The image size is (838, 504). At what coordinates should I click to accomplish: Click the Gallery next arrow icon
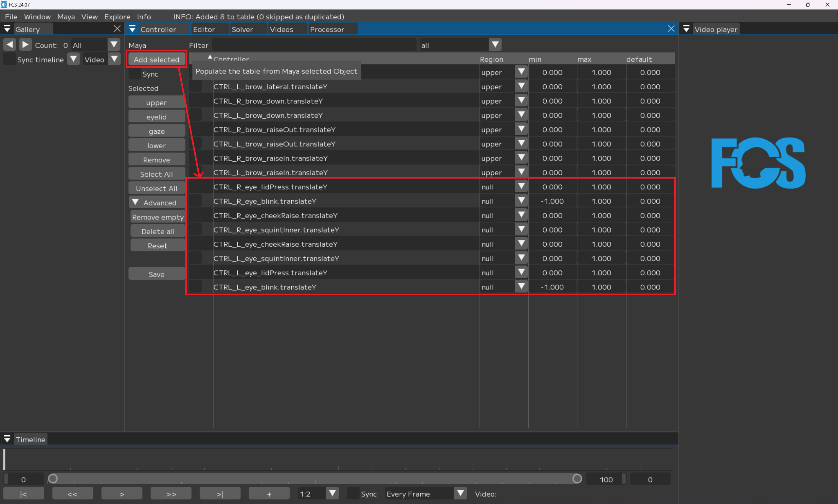(x=25, y=44)
